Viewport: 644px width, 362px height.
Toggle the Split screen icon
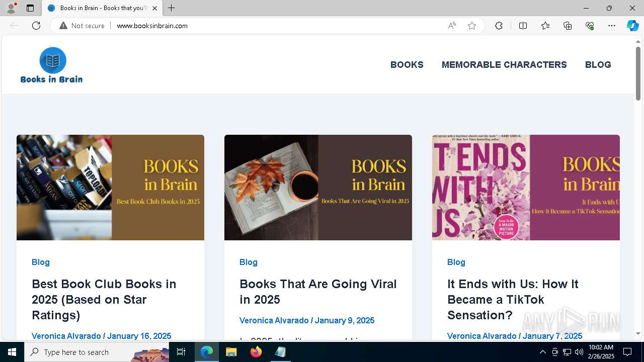coord(523,26)
